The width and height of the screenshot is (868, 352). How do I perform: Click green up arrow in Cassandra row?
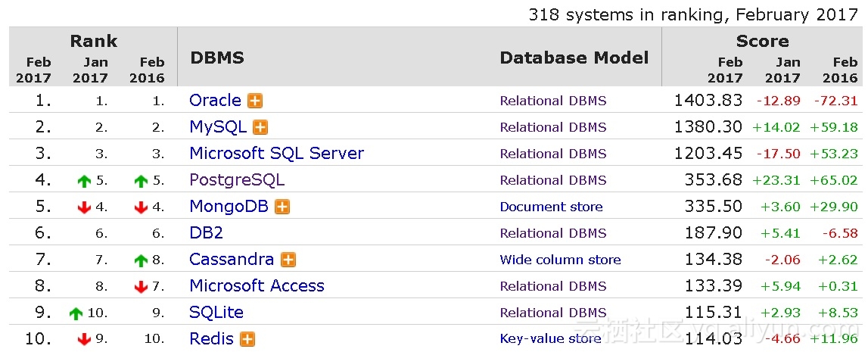[x=142, y=260]
